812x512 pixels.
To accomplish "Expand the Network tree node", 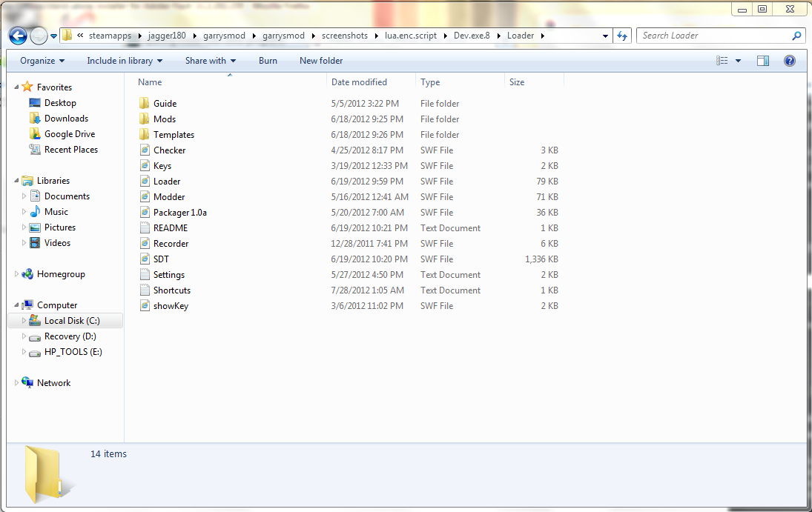I will (17, 383).
